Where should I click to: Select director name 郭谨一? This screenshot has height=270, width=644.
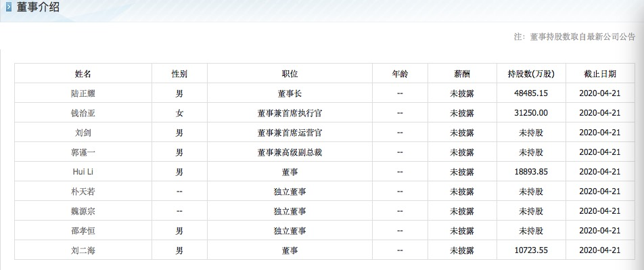click(83, 152)
